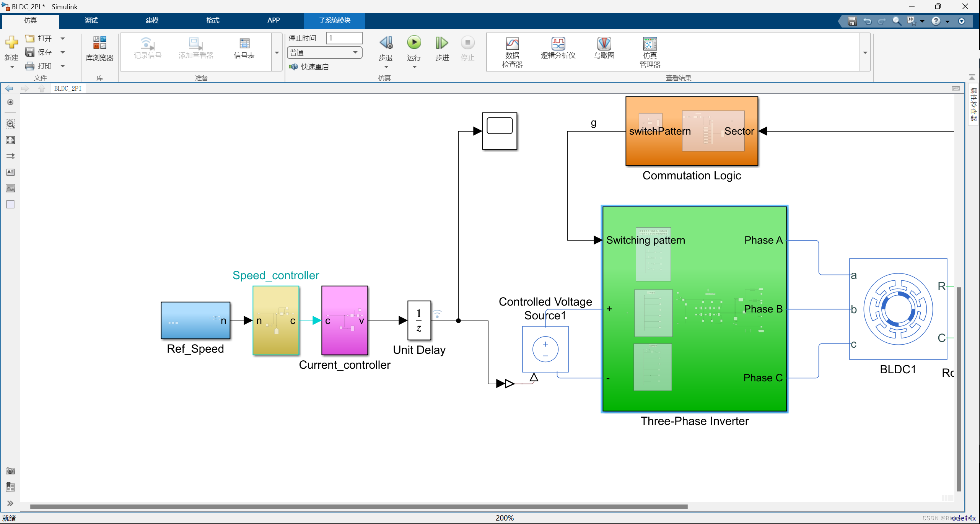980x524 pixels.
Task: Click the Step Forward (步进) icon
Action: click(442, 43)
